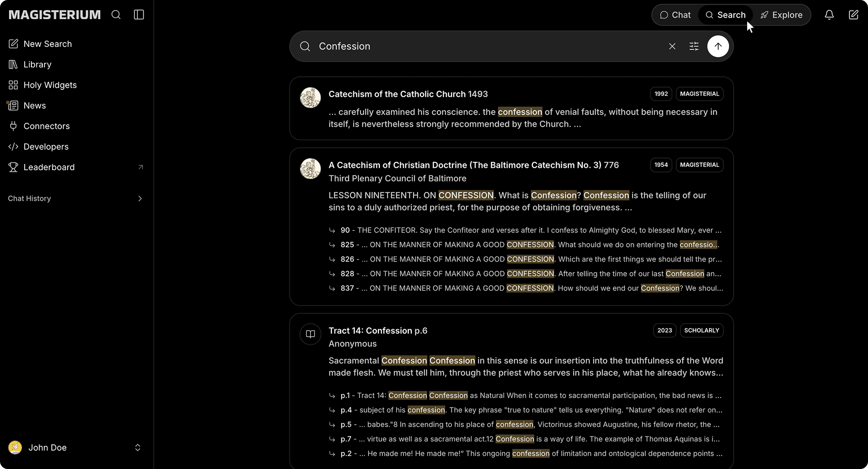Open the Baltimore Catechism No. 3 result
868x469 pixels.
(474, 165)
